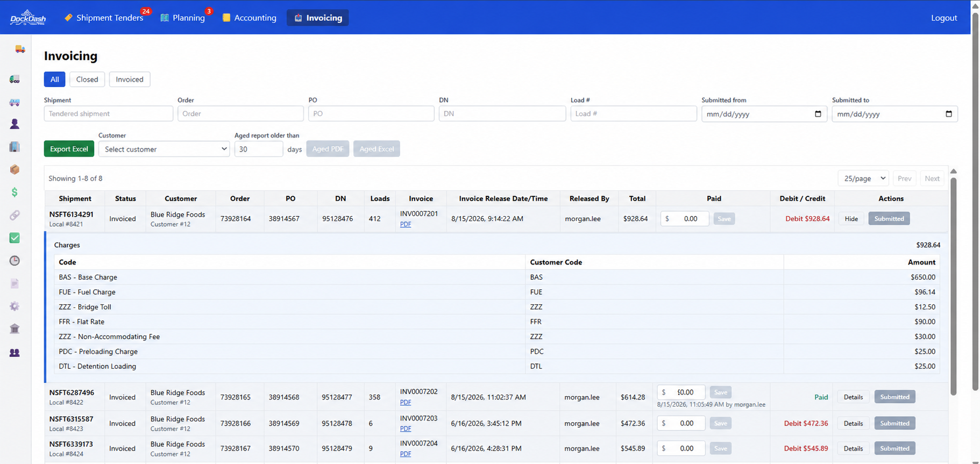
Task: Open the single person sidebar icon
Action: point(15,124)
